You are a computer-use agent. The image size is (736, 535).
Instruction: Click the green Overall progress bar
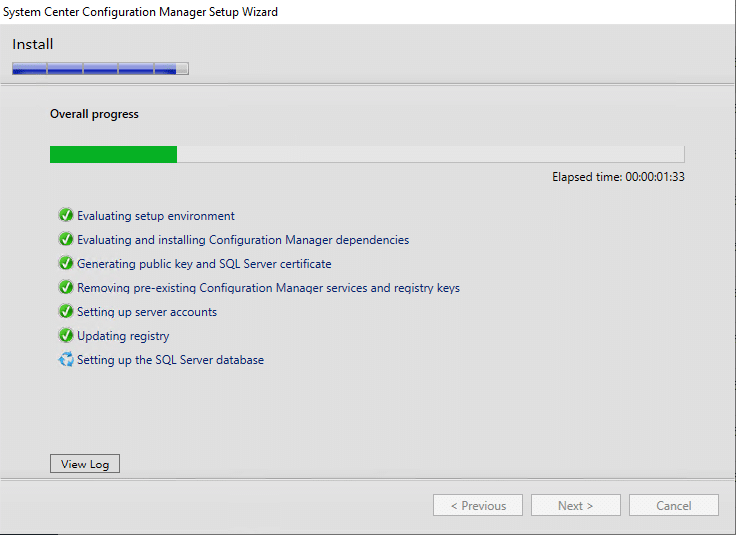[367, 154]
